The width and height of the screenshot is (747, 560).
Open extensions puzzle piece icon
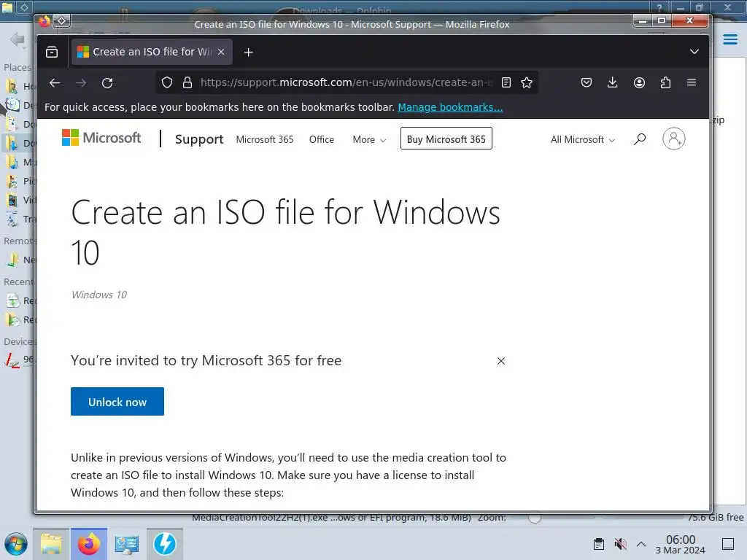(x=665, y=83)
